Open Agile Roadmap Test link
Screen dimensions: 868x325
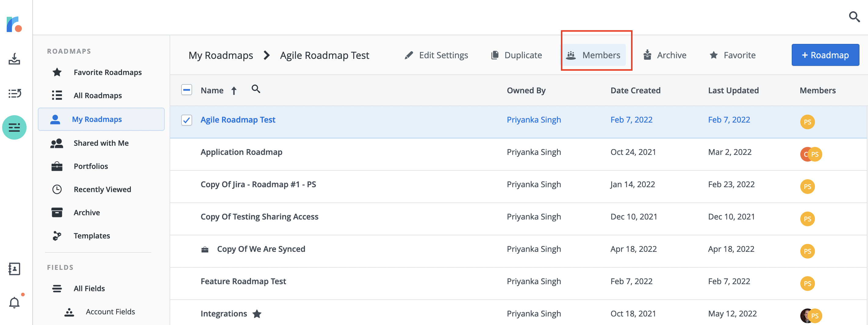click(x=238, y=120)
